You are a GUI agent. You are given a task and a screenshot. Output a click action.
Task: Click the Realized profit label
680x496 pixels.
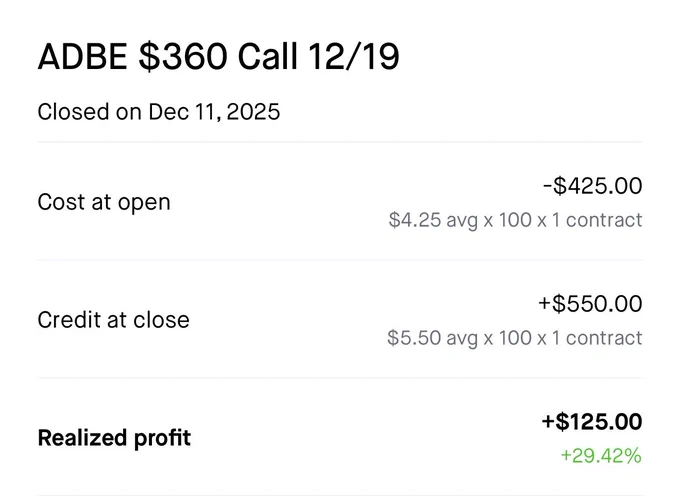[114, 437]
